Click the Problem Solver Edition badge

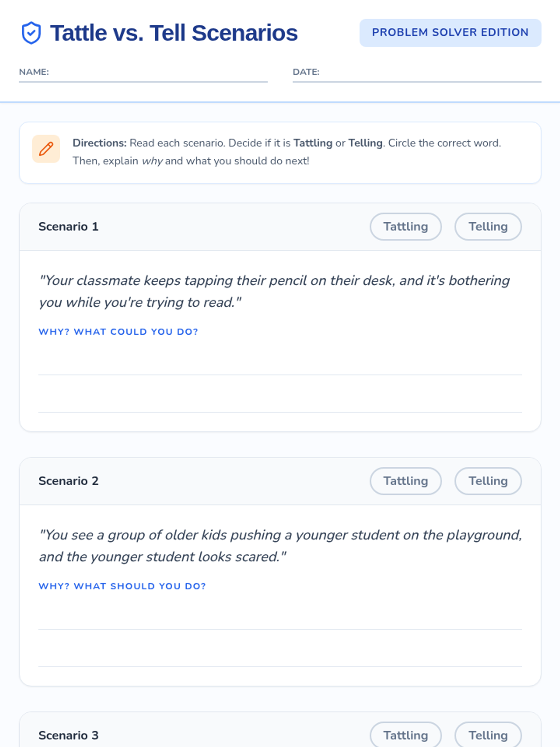(x=450, y=33)
